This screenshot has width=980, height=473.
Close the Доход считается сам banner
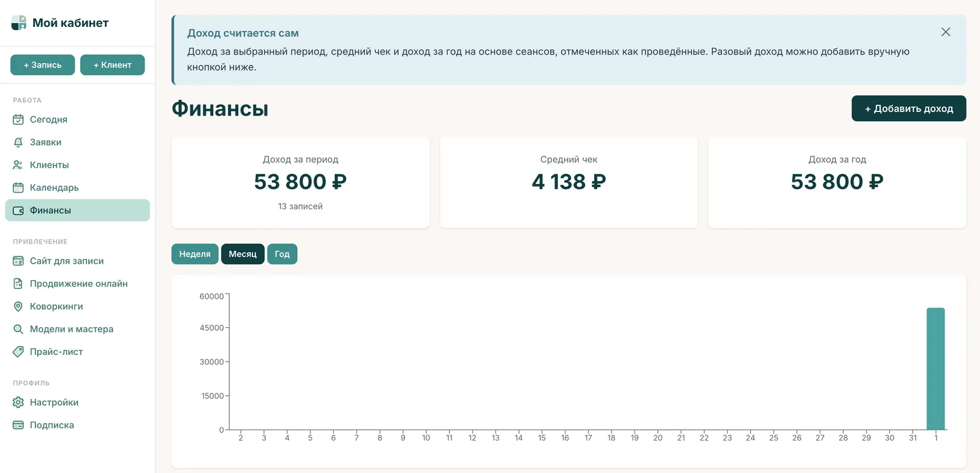click(946, 32)
